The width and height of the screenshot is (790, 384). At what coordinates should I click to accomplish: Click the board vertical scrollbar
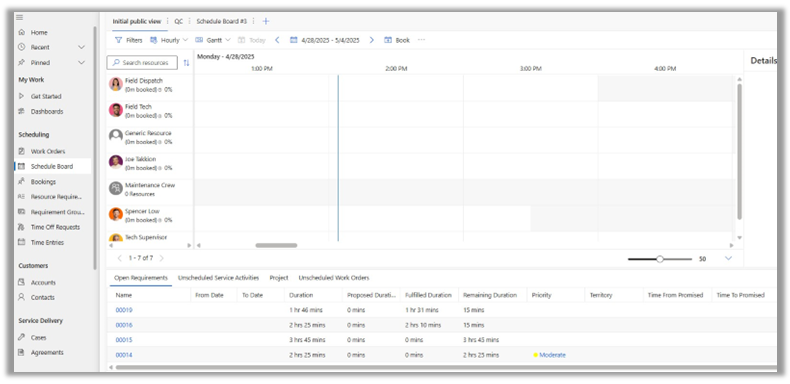point(739,151)
